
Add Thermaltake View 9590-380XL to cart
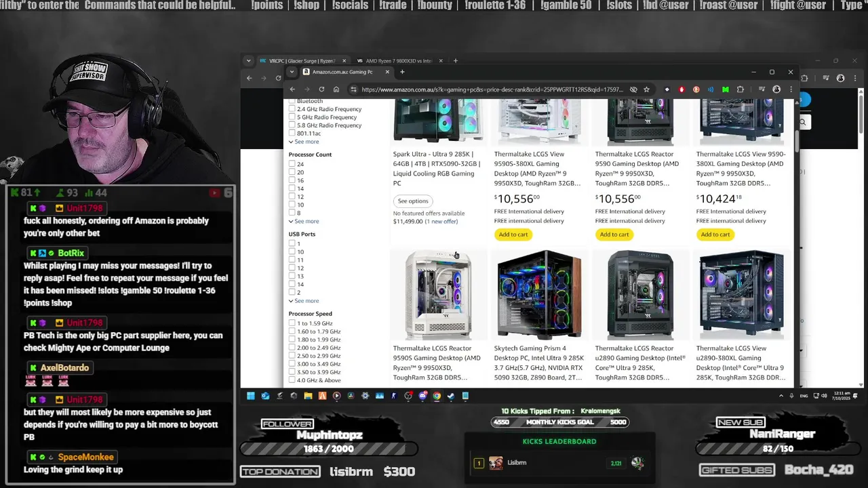coord(715,235)
